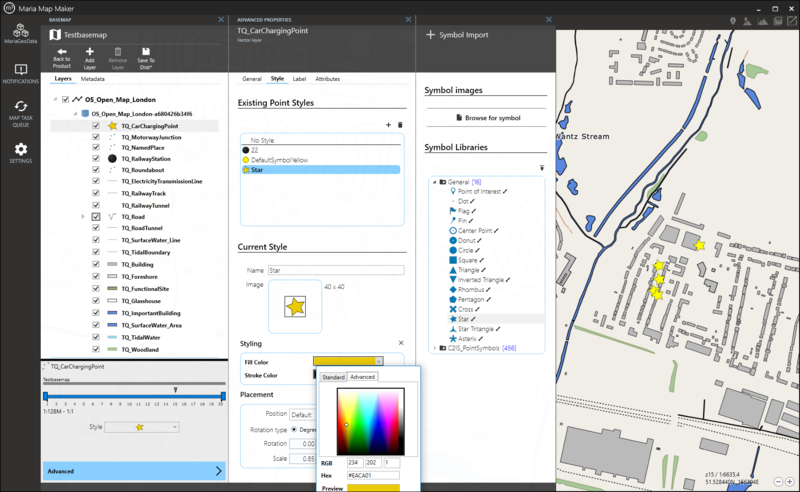Screen dimensions: 800x492
Task: Open the Settings gear
Action: coord(20,153)
